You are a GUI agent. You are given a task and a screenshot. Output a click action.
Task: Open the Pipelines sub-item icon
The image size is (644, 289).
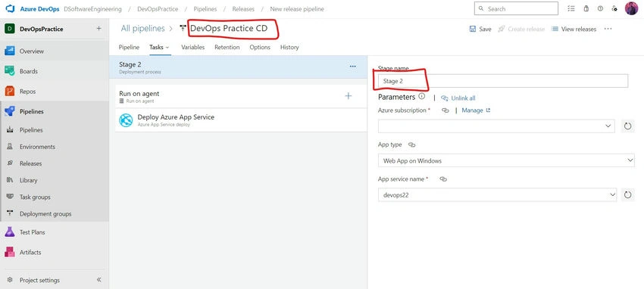tap(11, 130)
